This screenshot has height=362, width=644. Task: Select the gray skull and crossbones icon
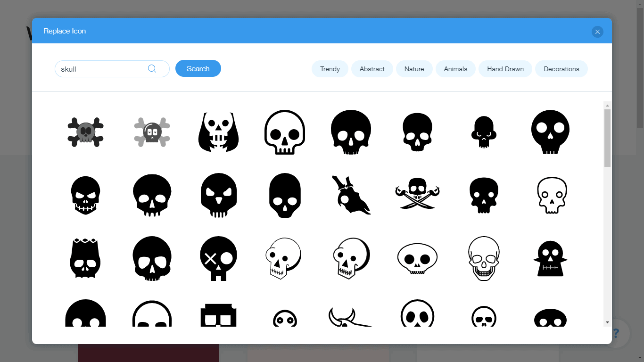pos(152,132)
